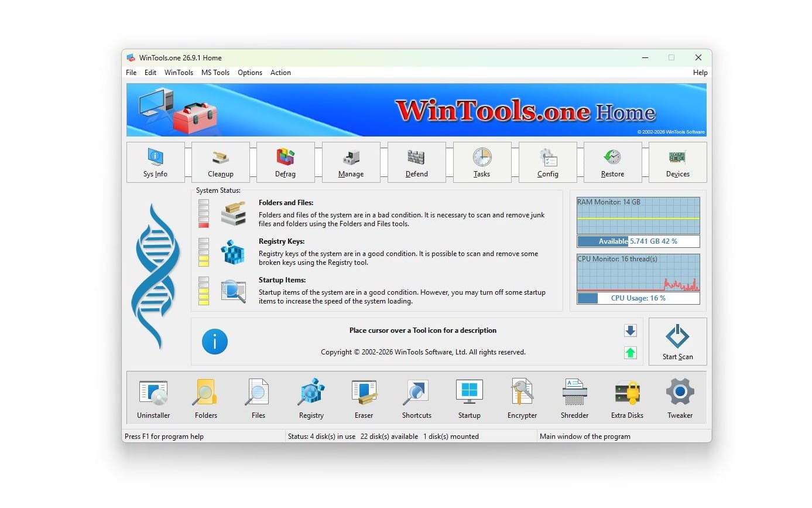Click the Start Scan button
The image size is (812, 508).
pos(678,342)
